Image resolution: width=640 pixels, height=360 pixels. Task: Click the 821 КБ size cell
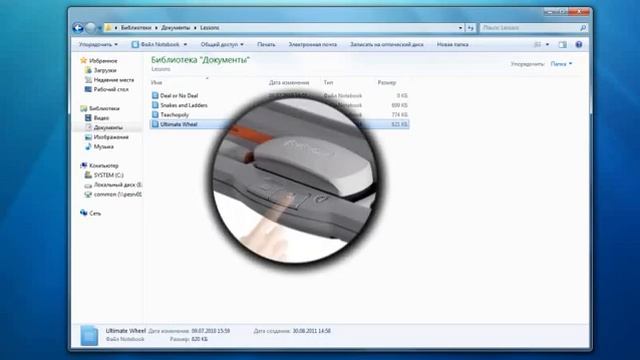(x=399, y=124)
